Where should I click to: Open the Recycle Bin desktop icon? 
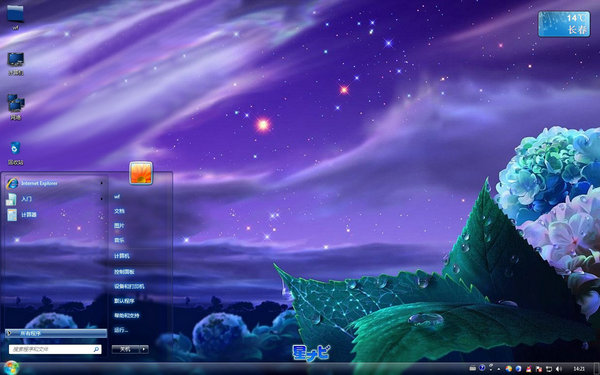click(15, 153)
